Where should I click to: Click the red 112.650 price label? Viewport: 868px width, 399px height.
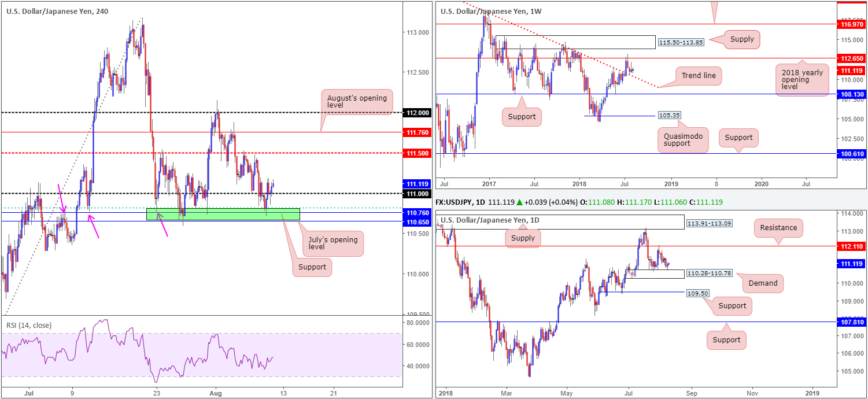coord(852,58)
